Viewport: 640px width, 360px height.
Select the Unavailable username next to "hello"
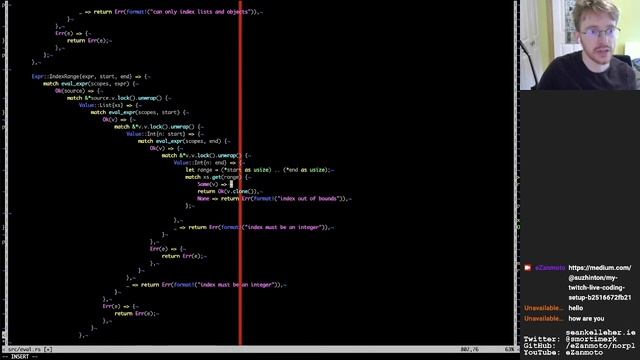pos(543,308)
